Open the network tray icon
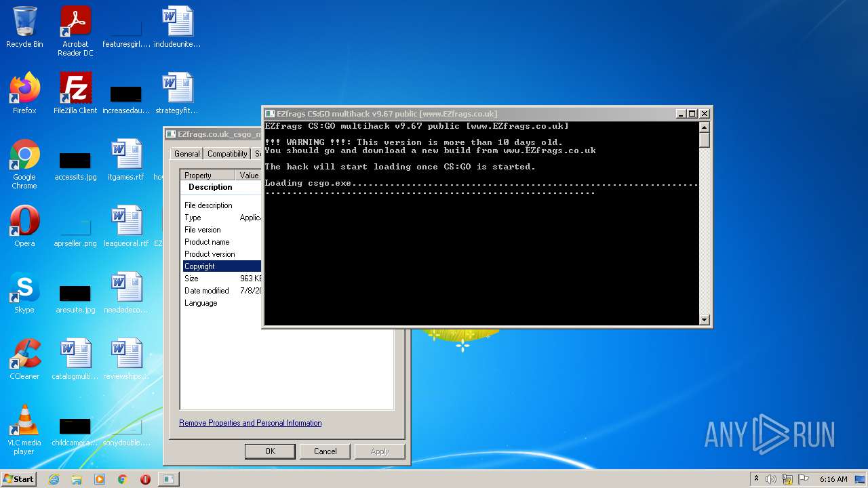 pos(787,479)
